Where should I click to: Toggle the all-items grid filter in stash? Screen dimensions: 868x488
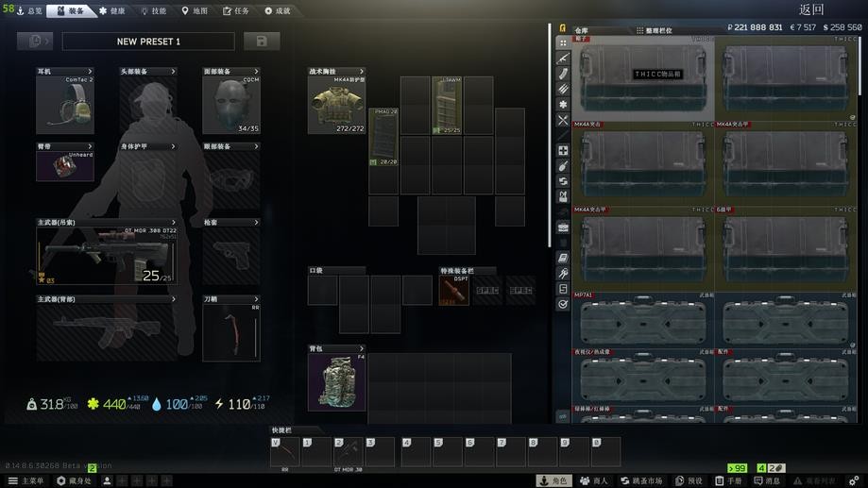pos(563,43)
